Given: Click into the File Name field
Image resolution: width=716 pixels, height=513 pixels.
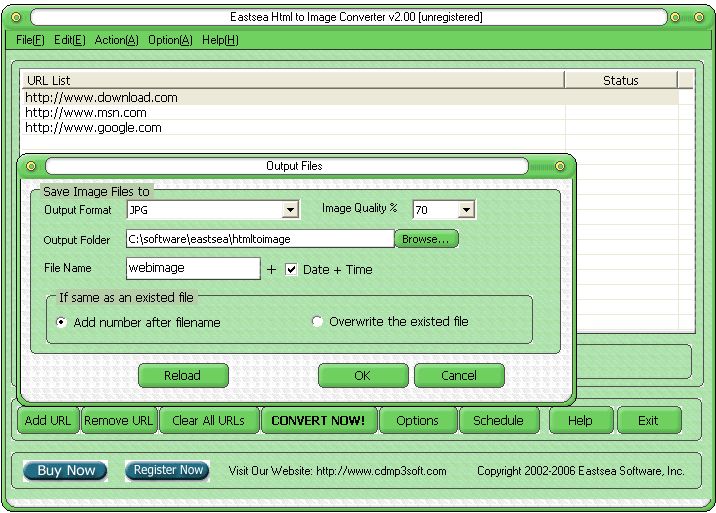Looking at the screenshot, I should point(193,268).
